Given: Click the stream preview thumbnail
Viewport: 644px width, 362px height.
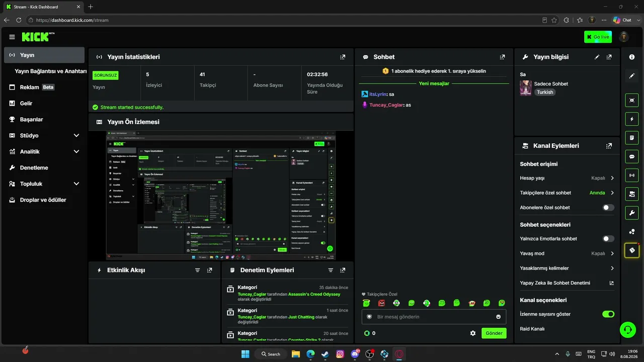Looking at the screenshot, I should pos(221,196).
